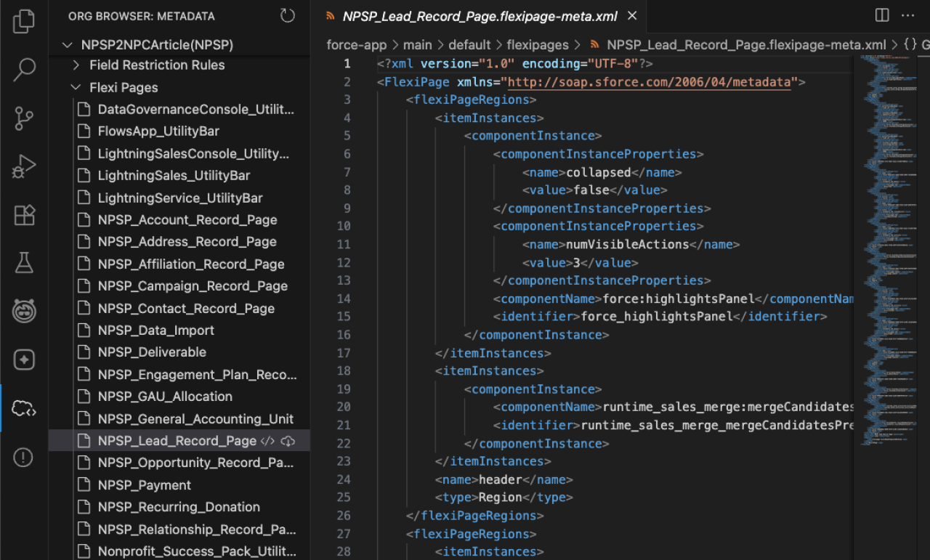This screenshot has height=560, width=930.
Task: Open the Source Control view
Action: (23, 116)
